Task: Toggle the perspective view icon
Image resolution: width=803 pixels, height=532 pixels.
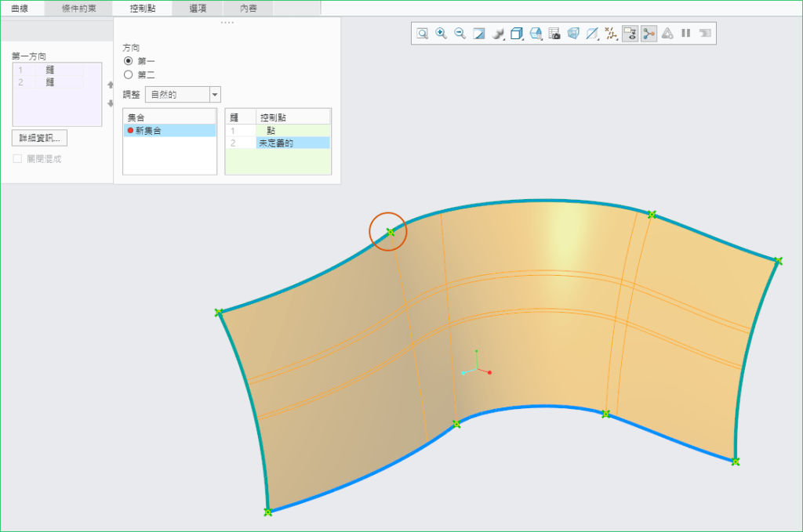Action: 573,34
